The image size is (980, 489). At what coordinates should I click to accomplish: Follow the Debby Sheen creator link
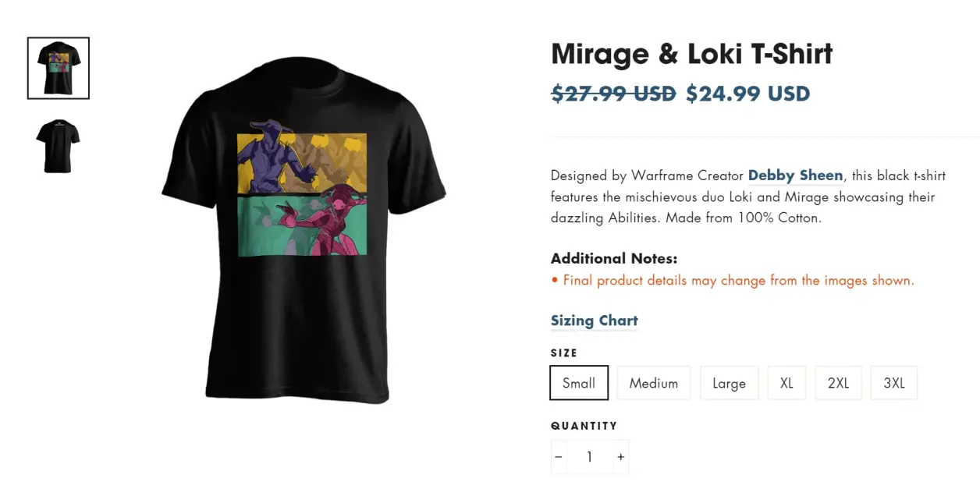point(795,175)
